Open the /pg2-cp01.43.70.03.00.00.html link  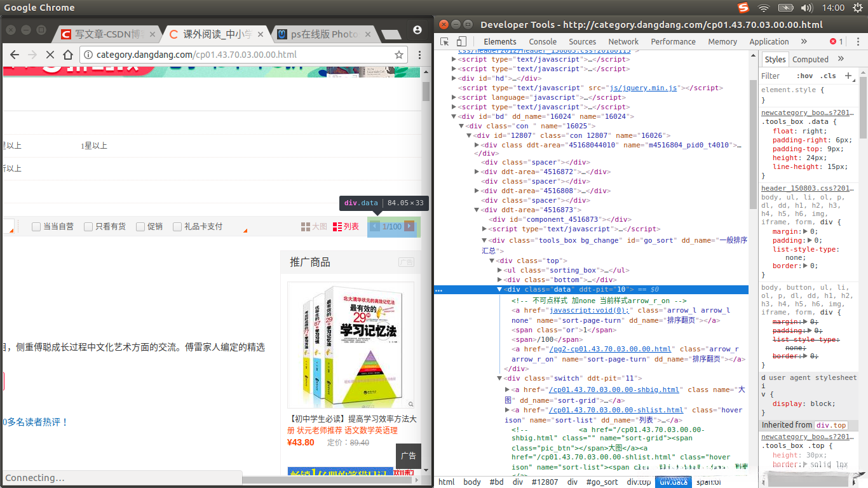click(610, 349)
